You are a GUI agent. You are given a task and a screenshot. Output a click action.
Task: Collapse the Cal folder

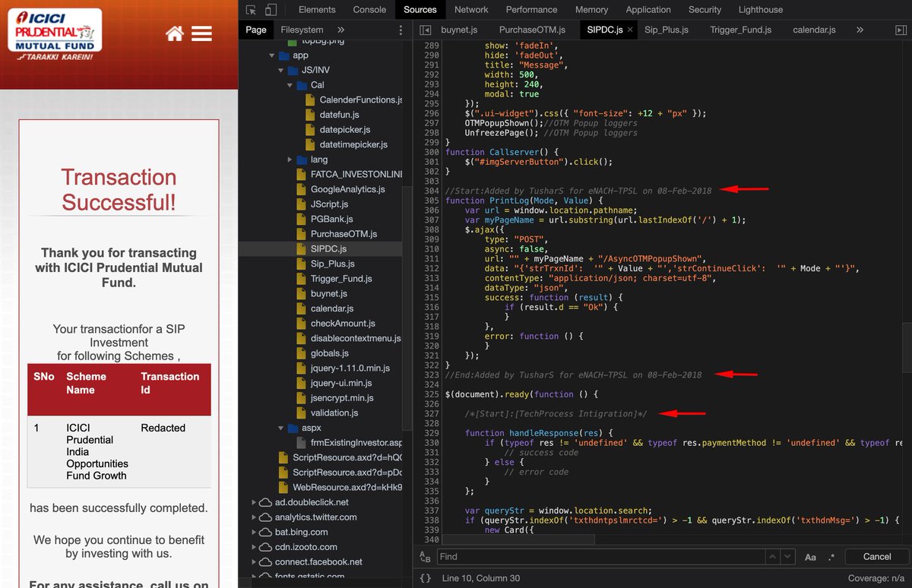[290, 85]
